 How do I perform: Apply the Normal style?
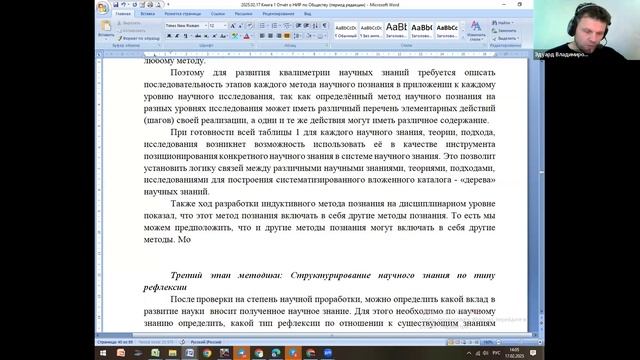[x=346, y=31]
